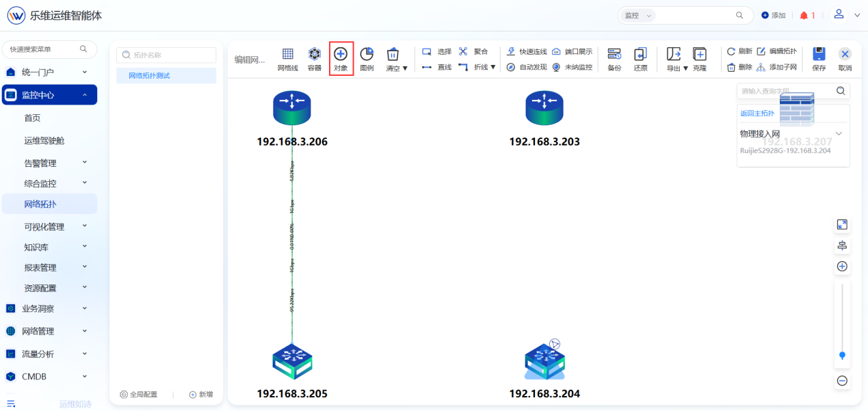The height and width of the screenshot is (411, 868).
Task: Zoom out with the minus icon
Action: coord(842,381)
